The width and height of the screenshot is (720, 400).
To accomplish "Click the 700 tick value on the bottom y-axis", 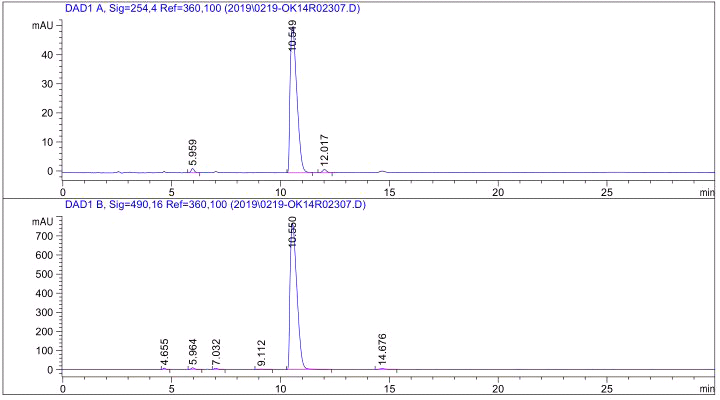I will (45, 236).
